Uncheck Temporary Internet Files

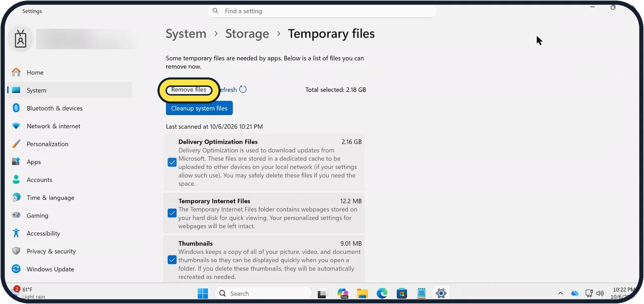[x=172, y=213]
